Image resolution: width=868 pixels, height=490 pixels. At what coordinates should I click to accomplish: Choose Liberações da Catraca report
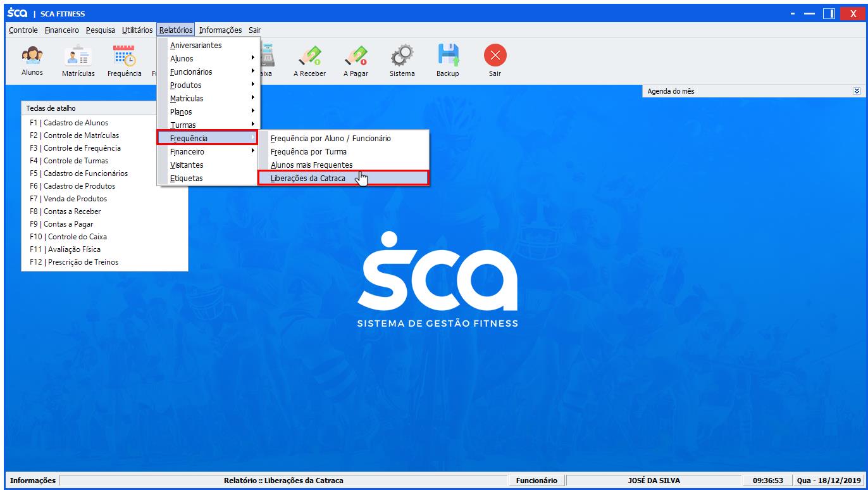(x=344, y=179)
